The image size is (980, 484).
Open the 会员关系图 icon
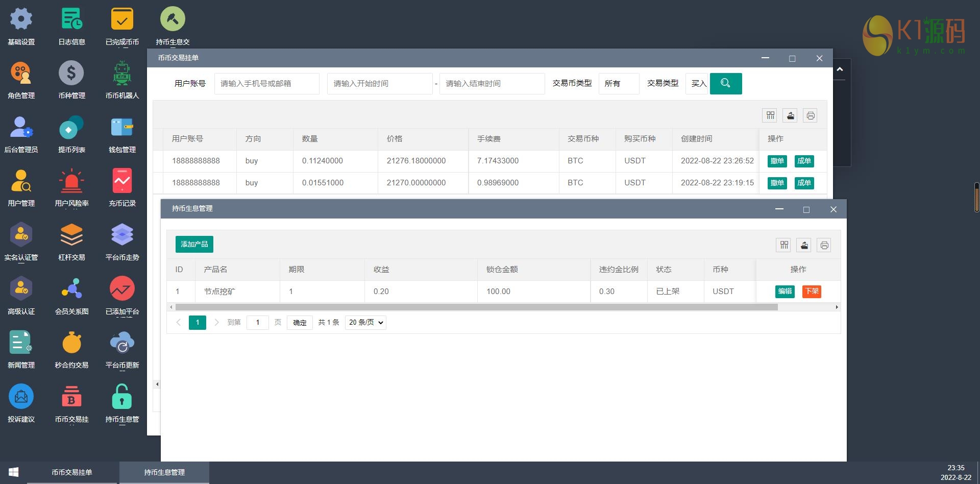71,289
